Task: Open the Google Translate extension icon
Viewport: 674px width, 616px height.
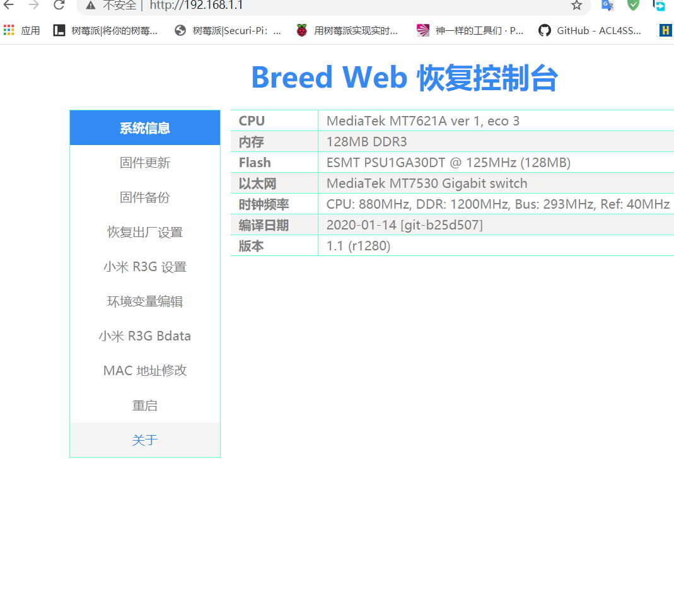Action: 607,5
